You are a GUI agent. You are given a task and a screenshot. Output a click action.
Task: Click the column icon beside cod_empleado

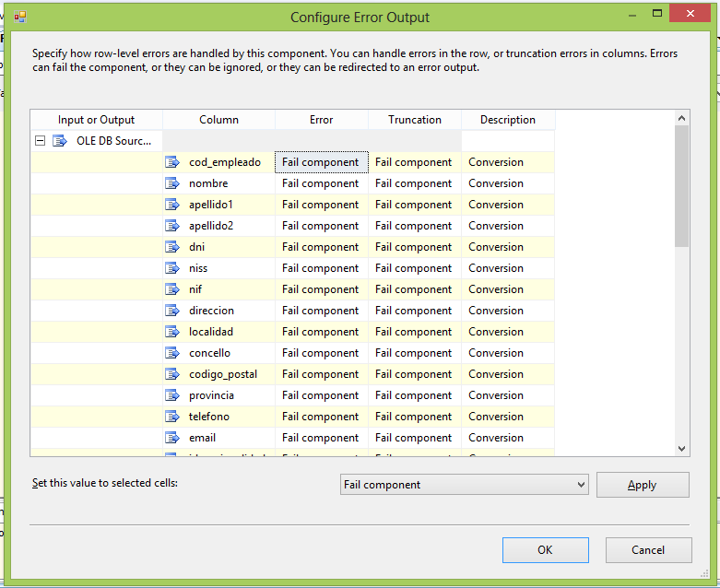[x=171, y=162]
